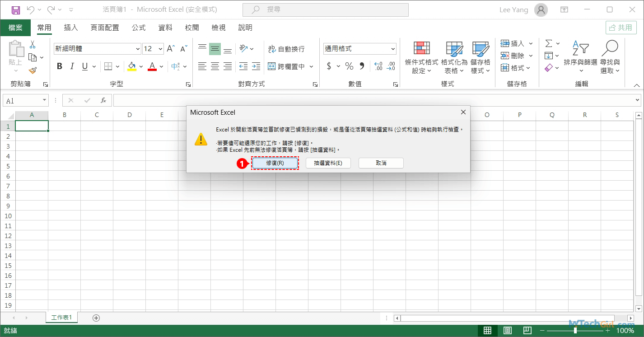644x337 pixels.
Task: Expand the Name Box dropdown arrow
Action: pos(44,100)
